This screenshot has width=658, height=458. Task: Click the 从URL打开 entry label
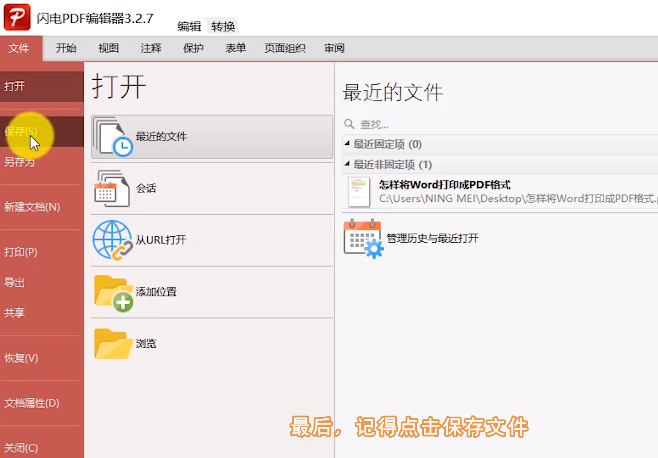(161, 240)
